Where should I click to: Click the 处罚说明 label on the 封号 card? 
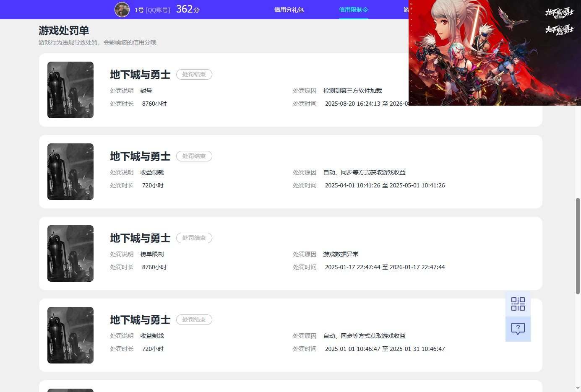click(122, 91)
